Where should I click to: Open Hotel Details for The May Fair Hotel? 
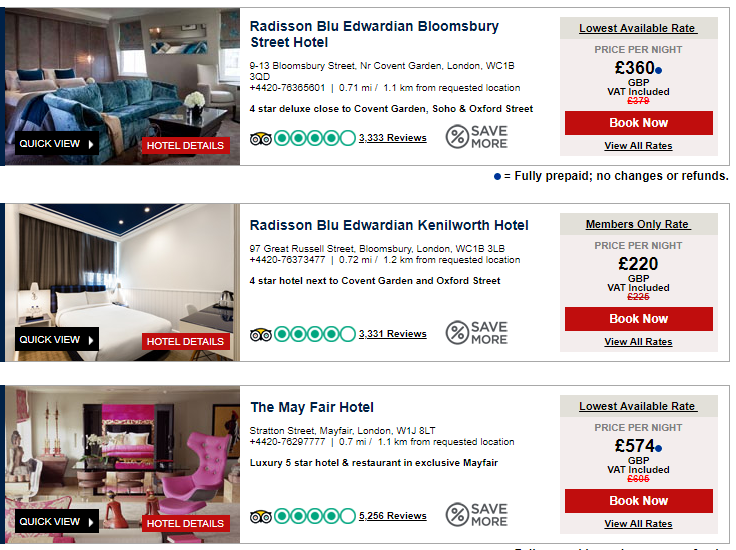(x=186, y=524)
